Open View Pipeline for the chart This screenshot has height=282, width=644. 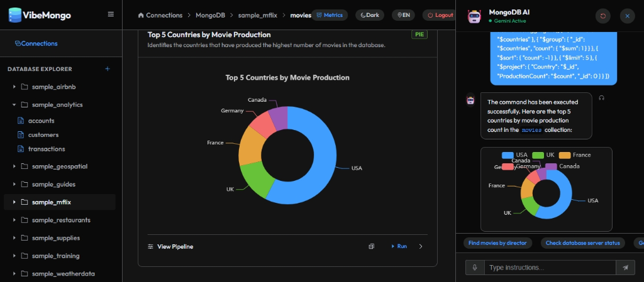point(170,246)
